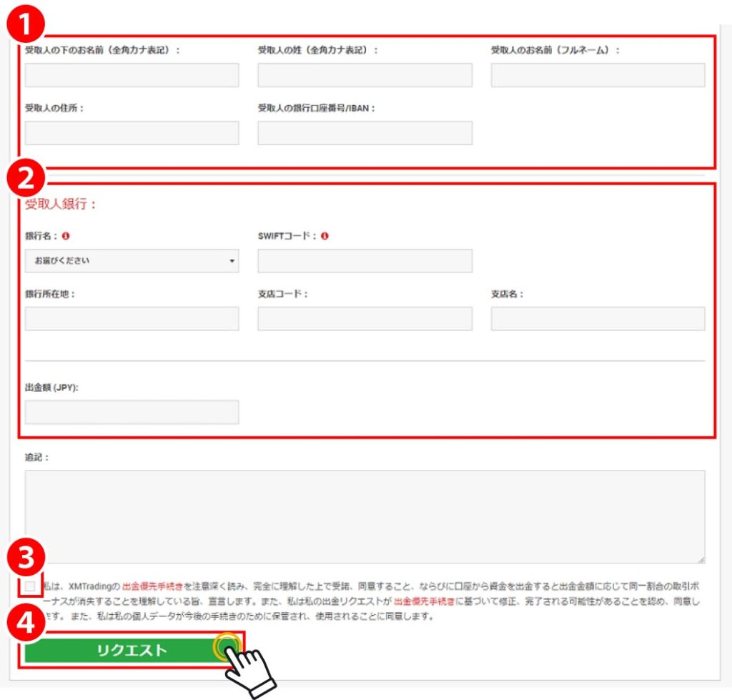
Task: Open the first 出金優先手続き link in the agreement
Action: [152, 586]
